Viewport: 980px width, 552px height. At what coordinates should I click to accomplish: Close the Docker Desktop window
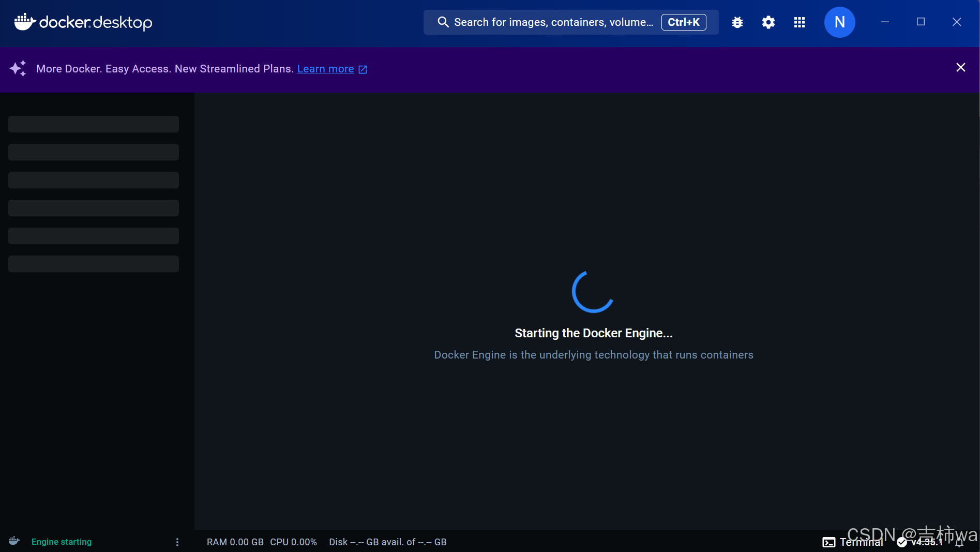click(957, 22)
